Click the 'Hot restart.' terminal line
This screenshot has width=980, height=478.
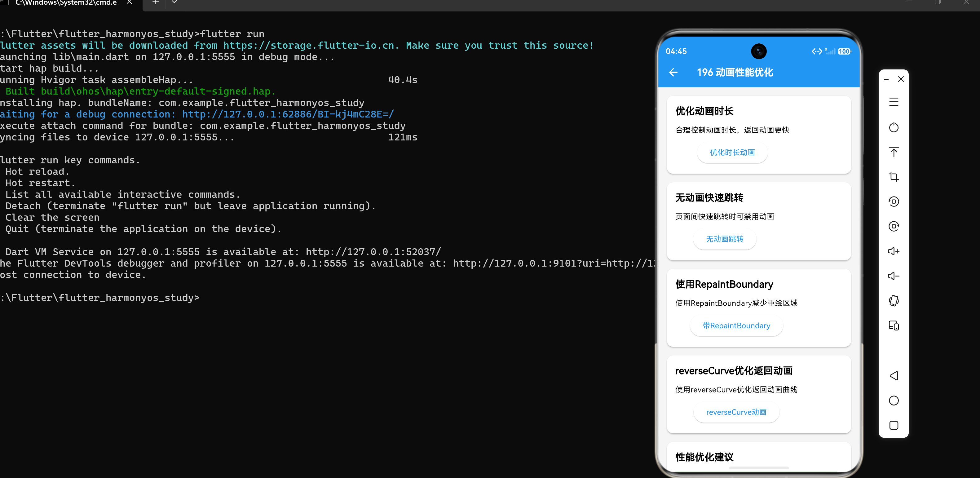point(40,183)
